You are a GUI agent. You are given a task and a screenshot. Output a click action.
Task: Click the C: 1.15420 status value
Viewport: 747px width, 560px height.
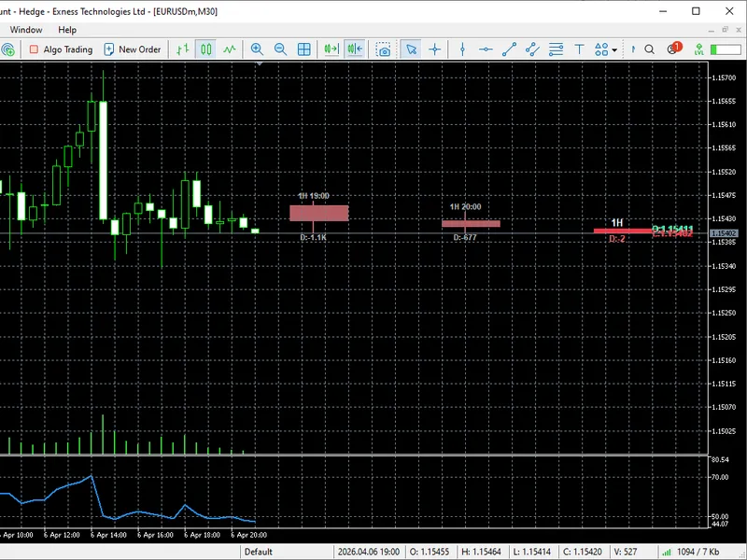click(583, 552)
